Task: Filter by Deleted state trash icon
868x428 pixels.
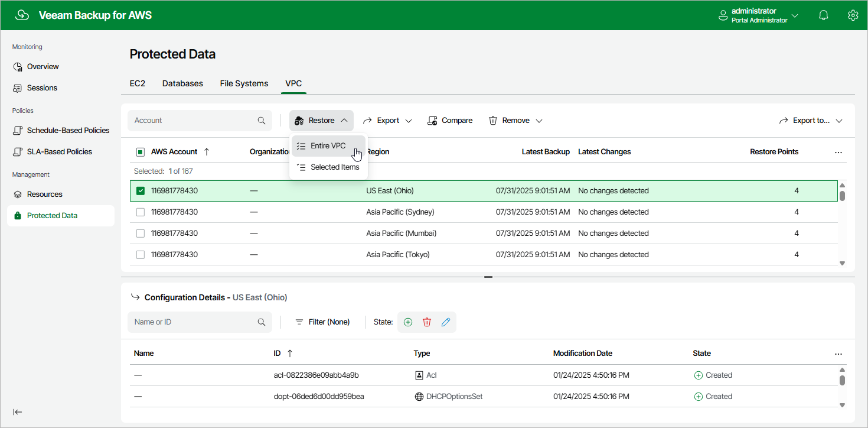Action: (x=427, y=322)
